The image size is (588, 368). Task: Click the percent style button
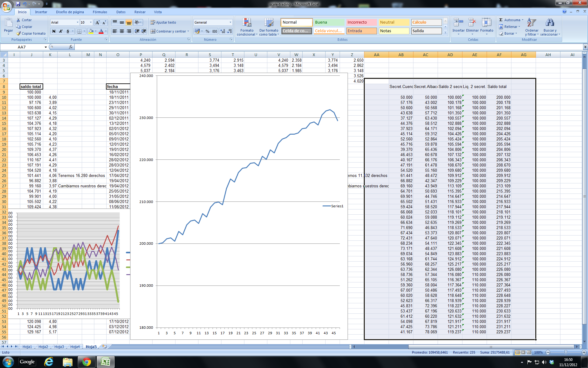coord(207,31)
